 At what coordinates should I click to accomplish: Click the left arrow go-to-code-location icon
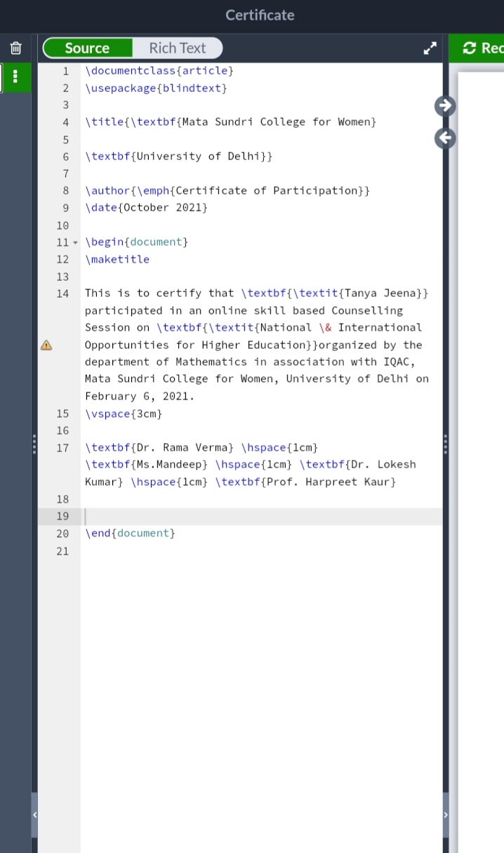tap(445, 138)
